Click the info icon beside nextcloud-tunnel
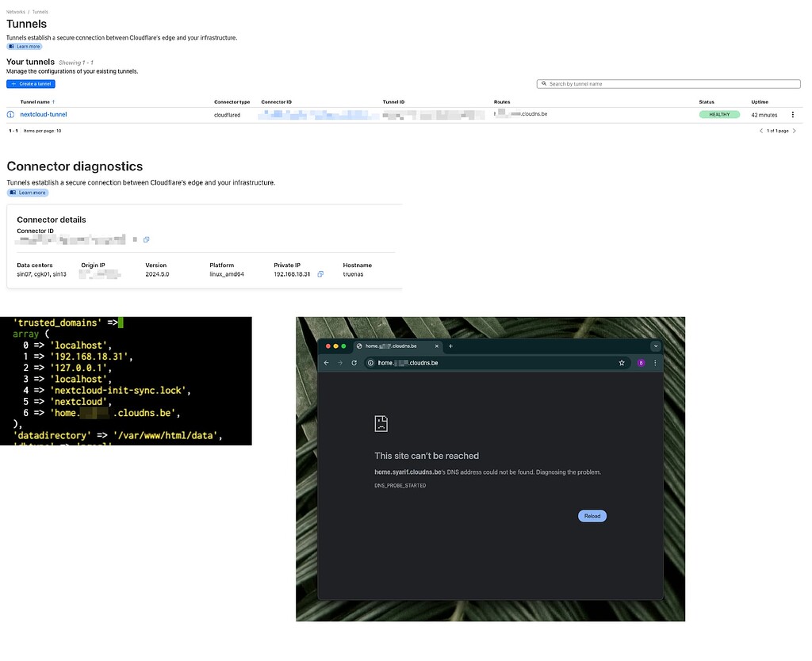This screenshot has width=812, height=661. 10,114
